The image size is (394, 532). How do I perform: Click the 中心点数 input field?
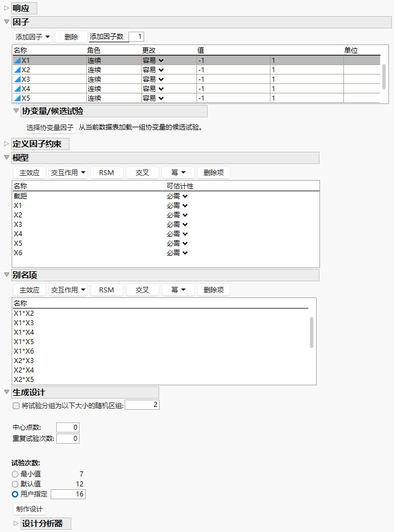(68, 427)
